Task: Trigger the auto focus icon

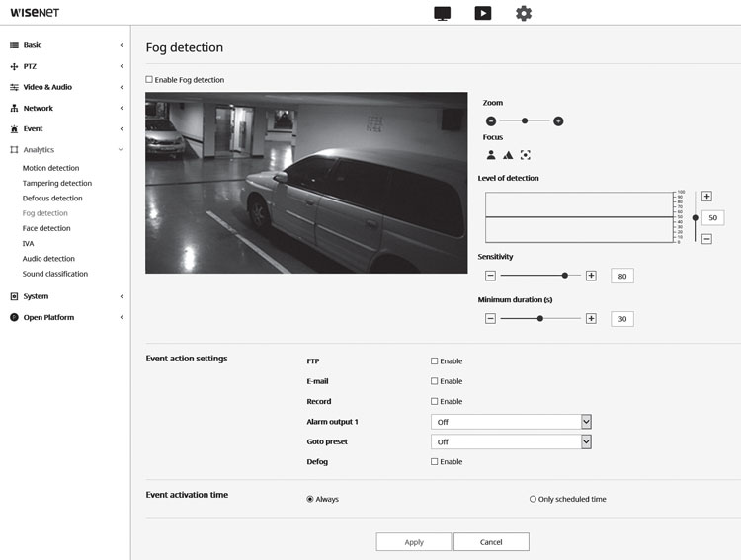Action: pos(525,154)
